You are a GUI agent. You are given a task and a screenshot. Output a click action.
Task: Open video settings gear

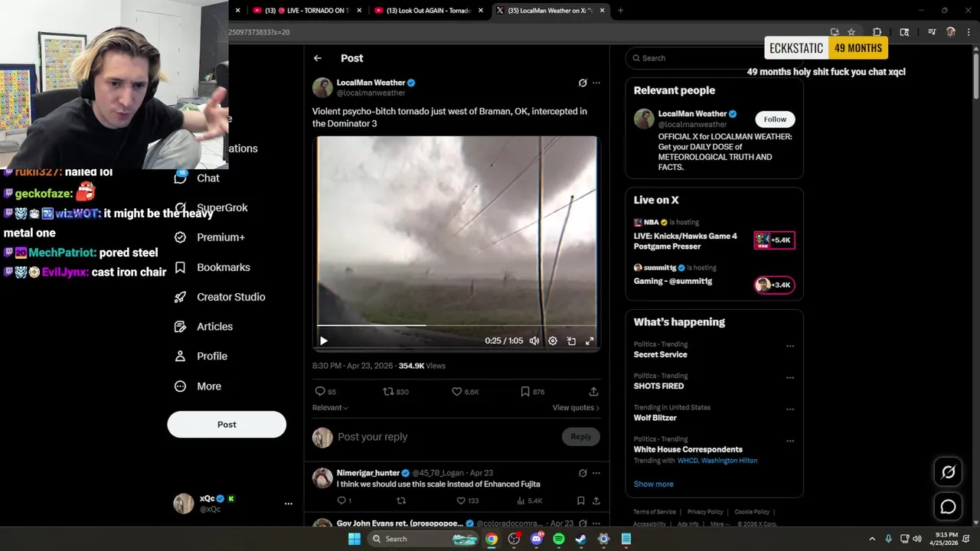pyautogui.click(x=553, y=341)
